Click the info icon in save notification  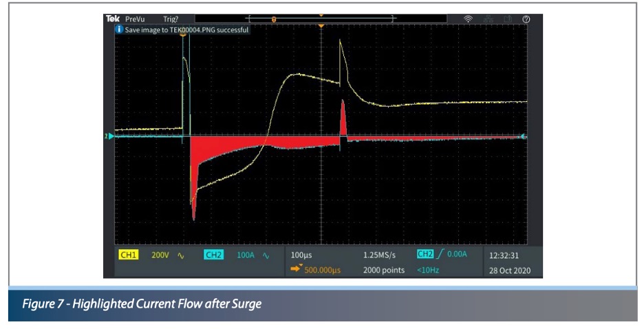coord(119,30)
